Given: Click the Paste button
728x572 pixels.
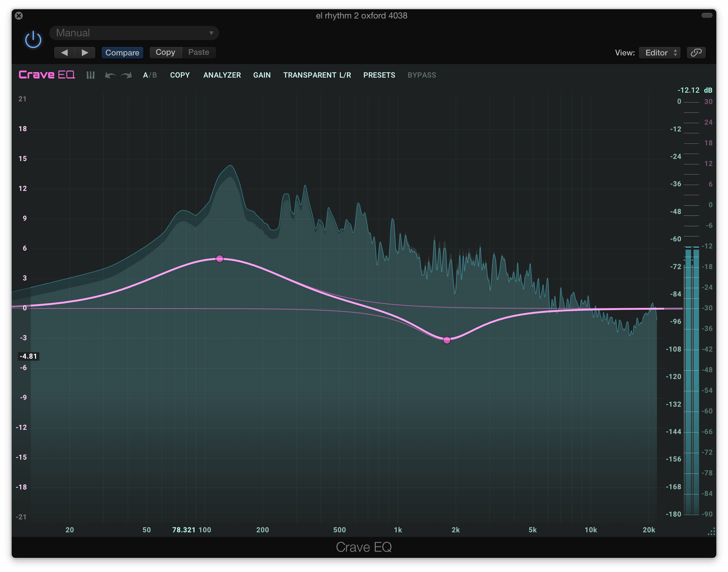Looking at the screenshot, I should coord(199,52).
